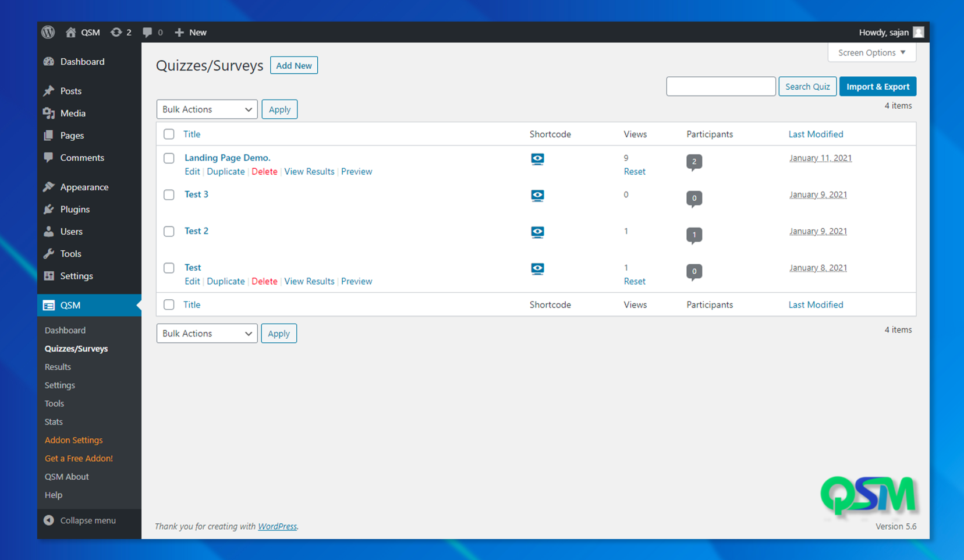Expand Screen Options panel
This screenshot has height=560, width=964.
[x=871, y=52]
